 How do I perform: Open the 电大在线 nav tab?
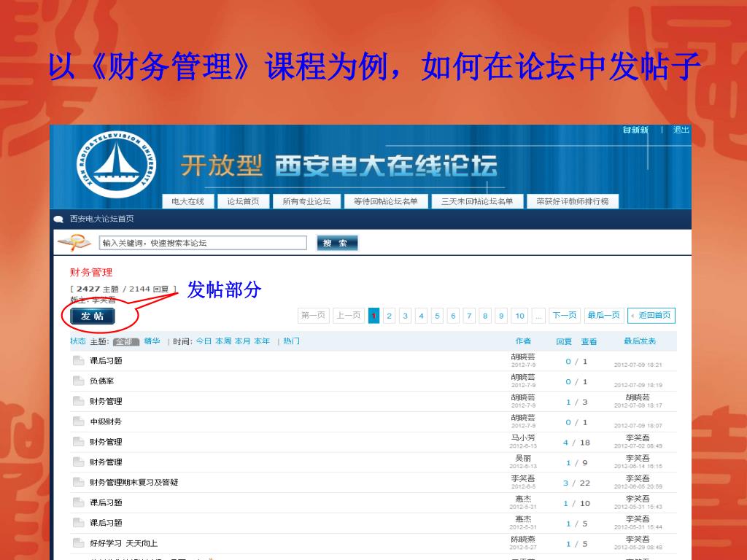coord(187,201)
